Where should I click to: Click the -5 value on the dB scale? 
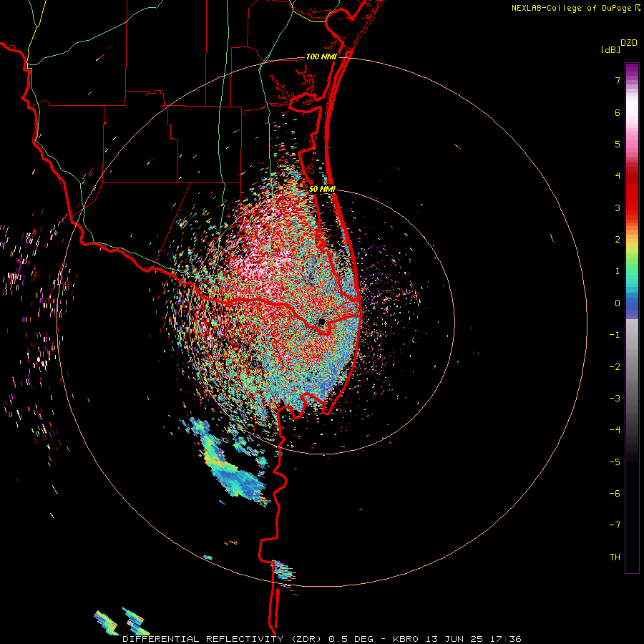(x=615, y=462)
